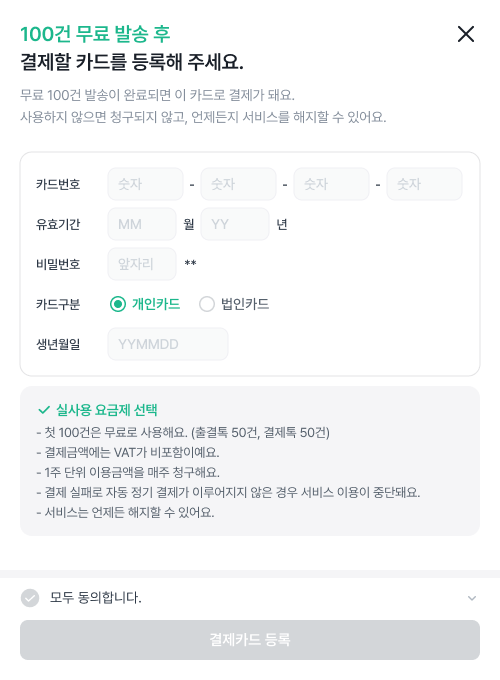The width and height of the screenshot is (500, 680).
Task: Click the green checkmark beside 실사용 요금제 선택
Action: [x=44, y=410]
